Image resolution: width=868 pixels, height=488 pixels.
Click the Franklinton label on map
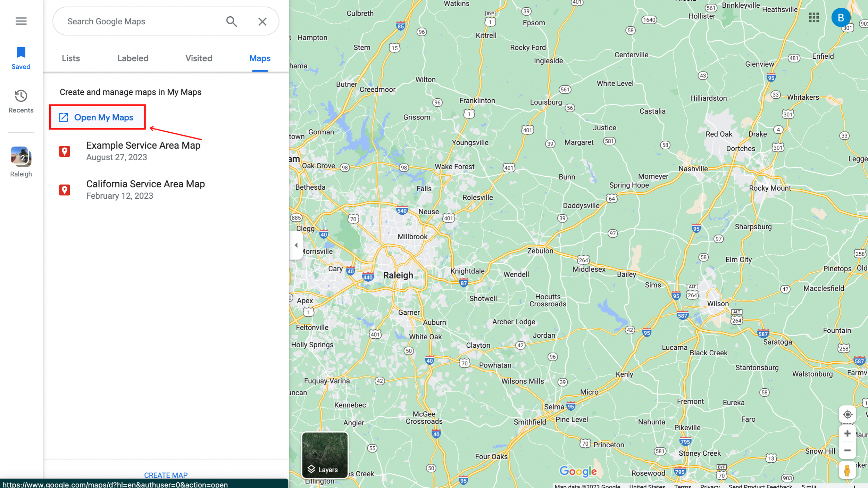[x=477, y=101]
